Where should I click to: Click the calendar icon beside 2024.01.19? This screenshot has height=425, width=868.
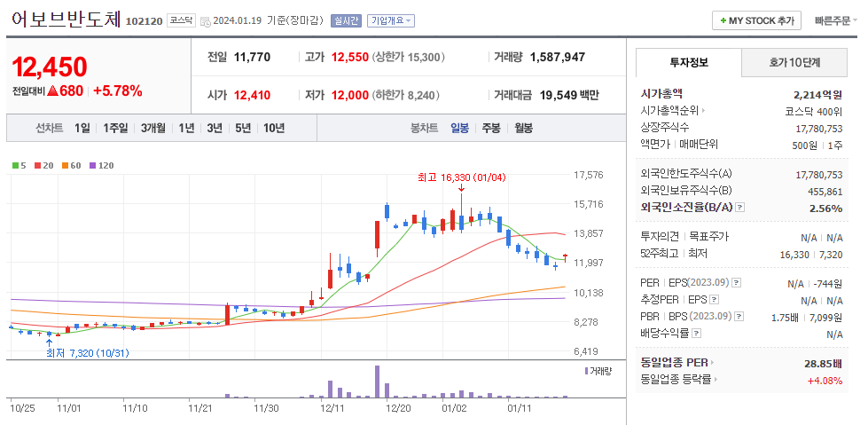point(206,21)
